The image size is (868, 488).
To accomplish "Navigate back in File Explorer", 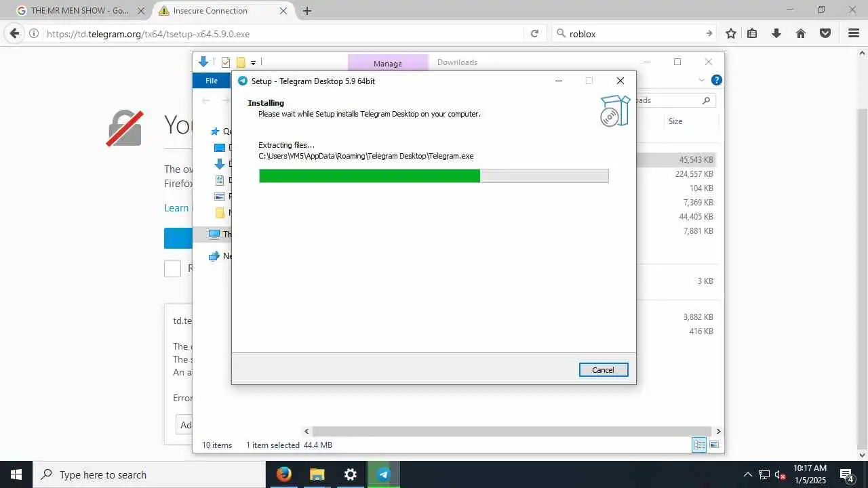I will pyautogui.click(x=205, y=100).
